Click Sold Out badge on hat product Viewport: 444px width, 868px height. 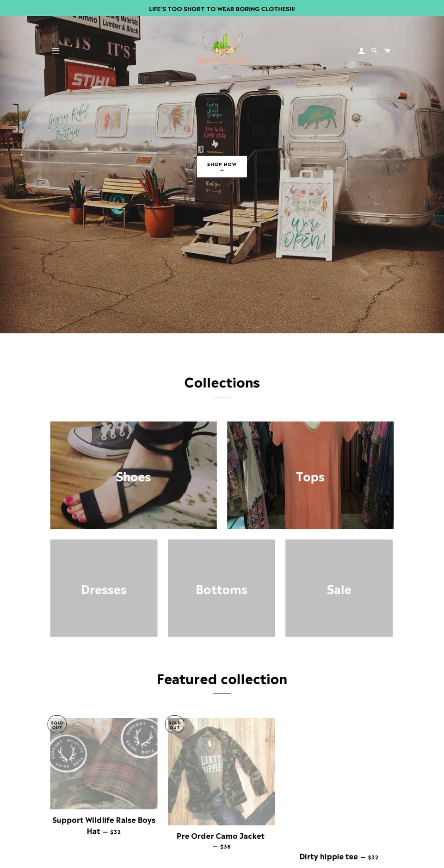pyautogui.click(x=57, y=724)
